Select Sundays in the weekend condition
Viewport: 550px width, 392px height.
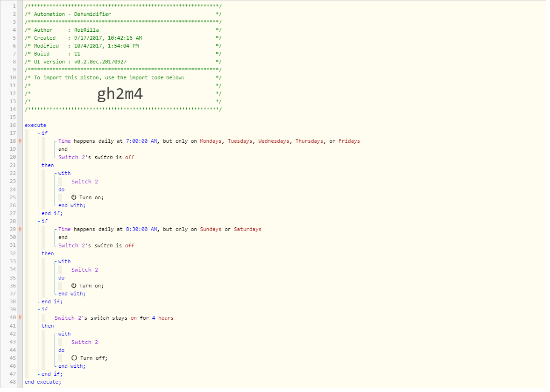click(211, 229)
